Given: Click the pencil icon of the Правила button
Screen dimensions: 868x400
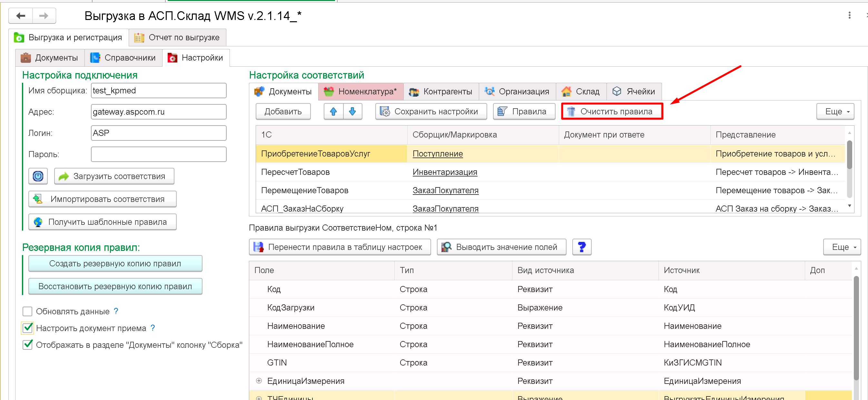Looking at the screenshot, I should pos(502,111).
